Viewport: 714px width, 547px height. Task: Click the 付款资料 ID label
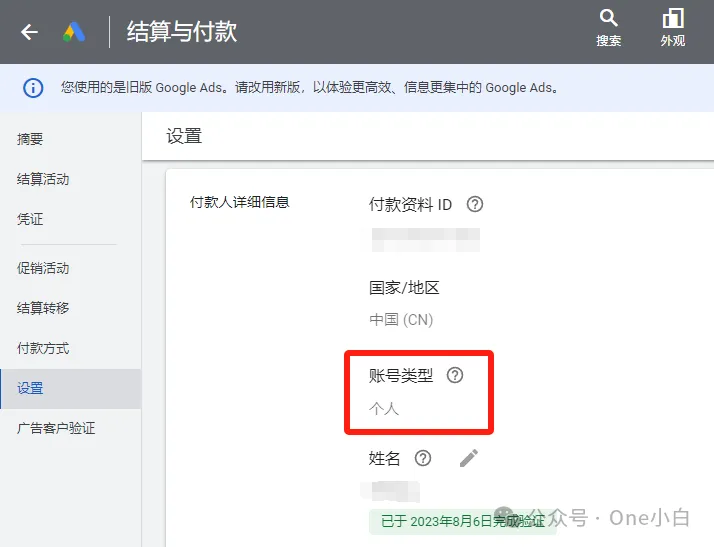point(410,204)
